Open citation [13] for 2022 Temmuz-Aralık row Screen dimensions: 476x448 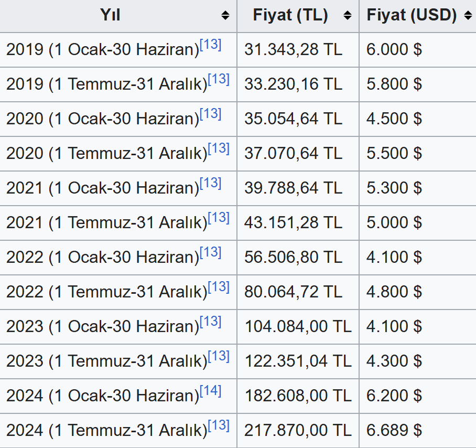[219, 287]
